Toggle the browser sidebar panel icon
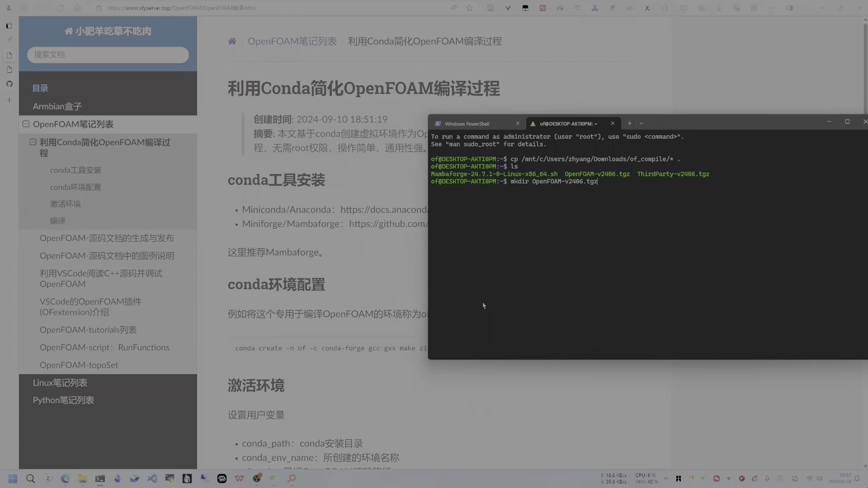The image size is (868, 488). click(x=790, y=8)
